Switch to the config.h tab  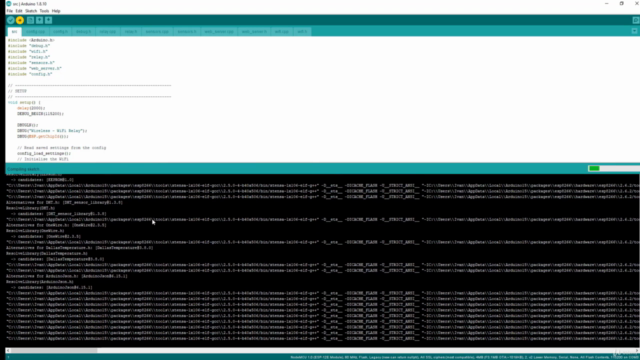click(60, 31)
